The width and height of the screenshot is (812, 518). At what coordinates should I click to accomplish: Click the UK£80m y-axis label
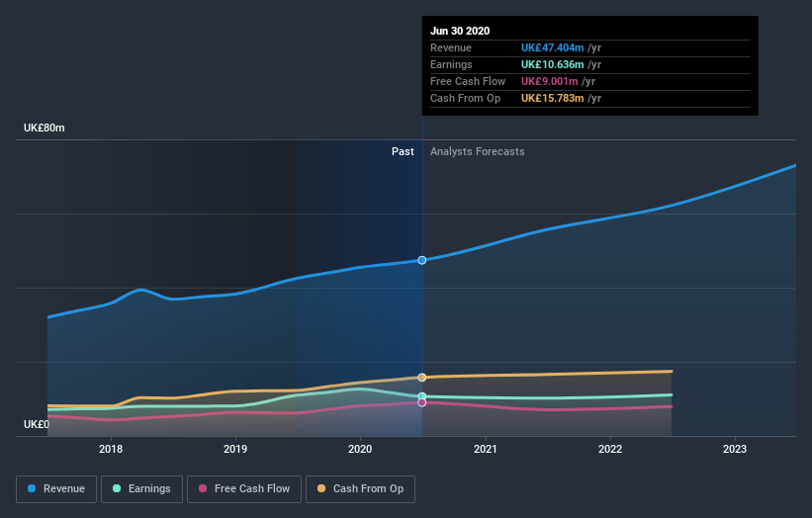(x=45, y=128)
